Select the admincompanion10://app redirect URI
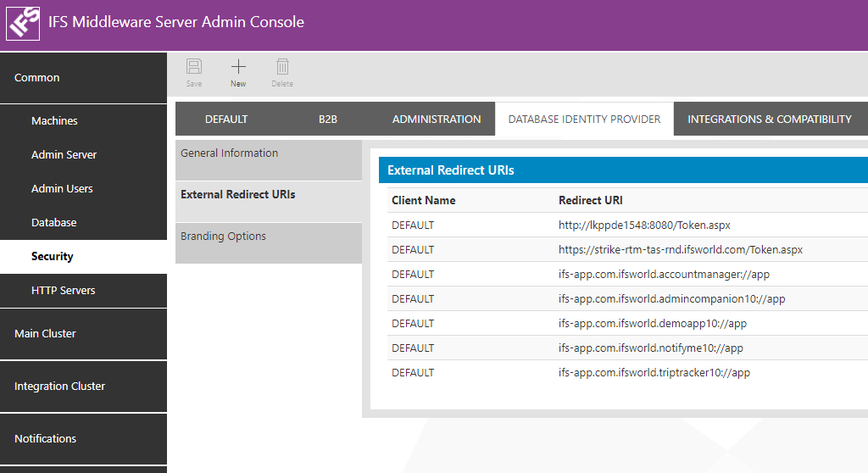This screenshot has height=473, width=868. click(x=671, y=299)
